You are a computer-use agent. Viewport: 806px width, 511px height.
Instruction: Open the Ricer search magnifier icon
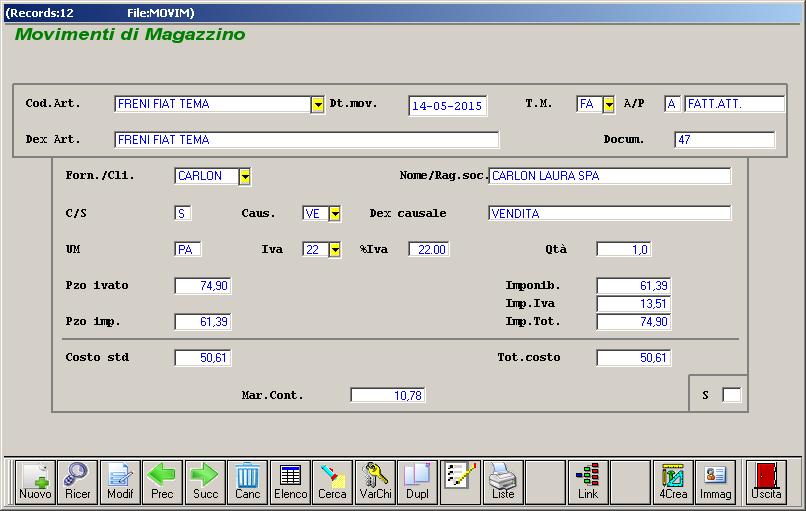(x=77, y=482)
